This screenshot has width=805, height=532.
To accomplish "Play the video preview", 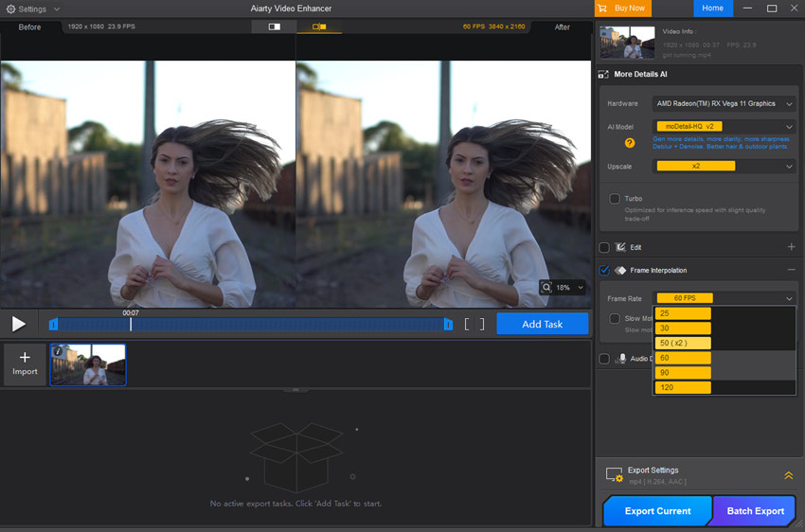I will pos(19,324).
